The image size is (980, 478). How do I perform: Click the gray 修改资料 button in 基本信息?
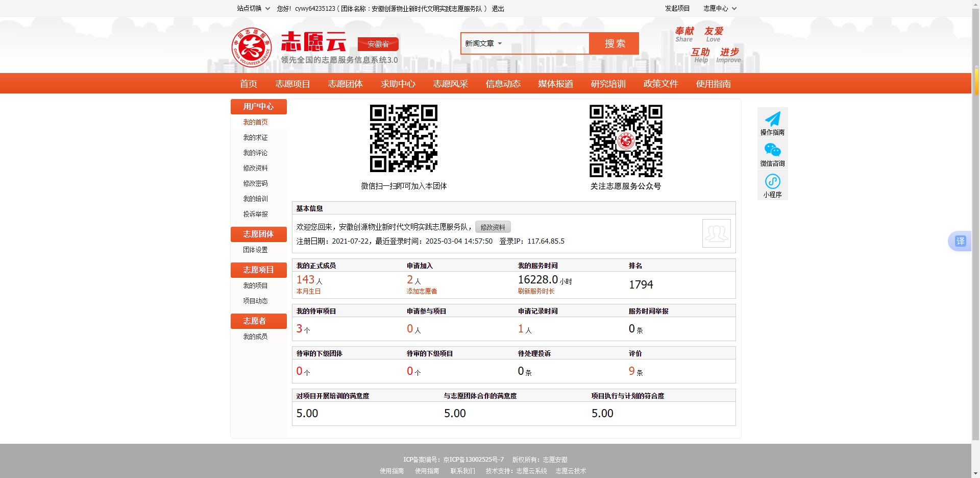[x=493, y=227]
